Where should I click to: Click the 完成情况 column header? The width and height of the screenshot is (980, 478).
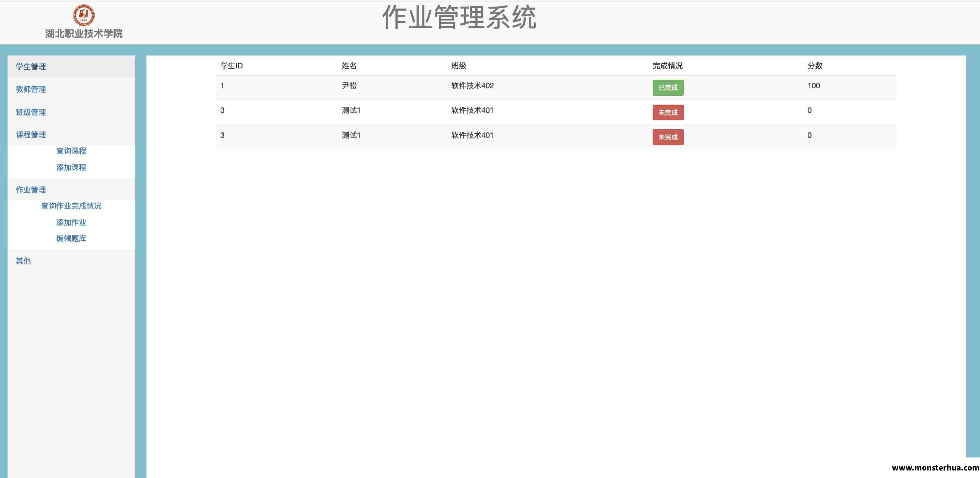667,65
